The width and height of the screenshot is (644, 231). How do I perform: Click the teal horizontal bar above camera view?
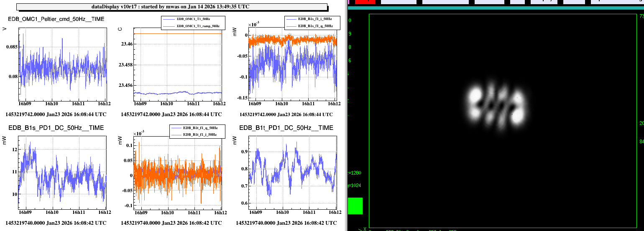pos(496,8)
